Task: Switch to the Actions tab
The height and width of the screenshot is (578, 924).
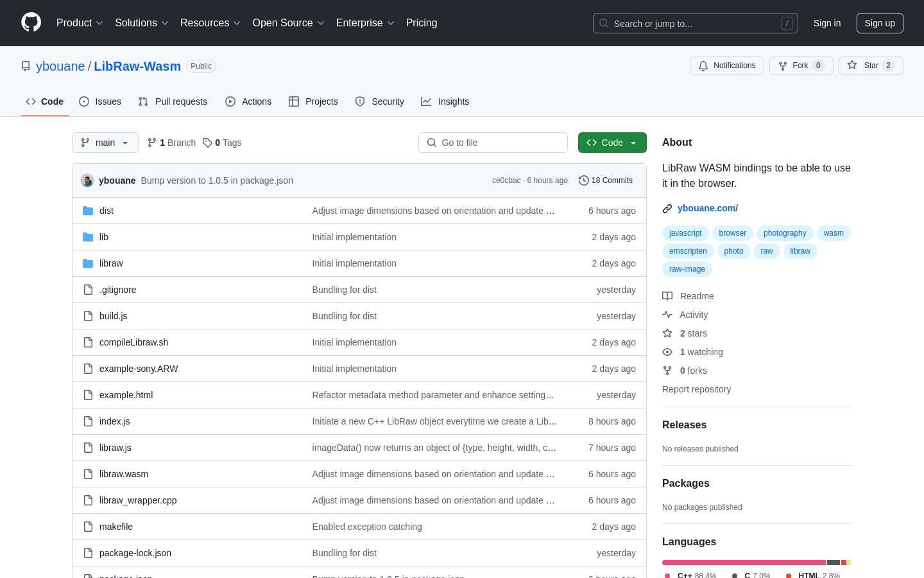Action: pyautogui.click(x=248, y=101)
